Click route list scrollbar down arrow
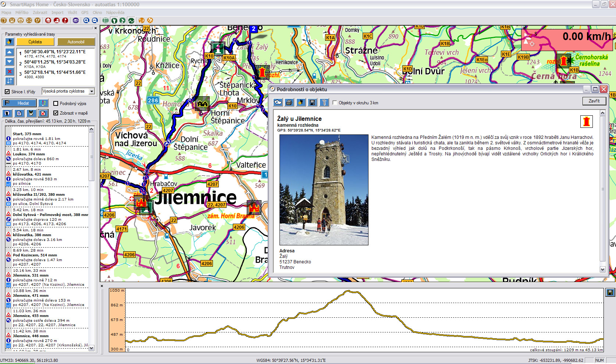Image resolution: width=616 pixels, height=364 pixels. (x=92, y=348)
